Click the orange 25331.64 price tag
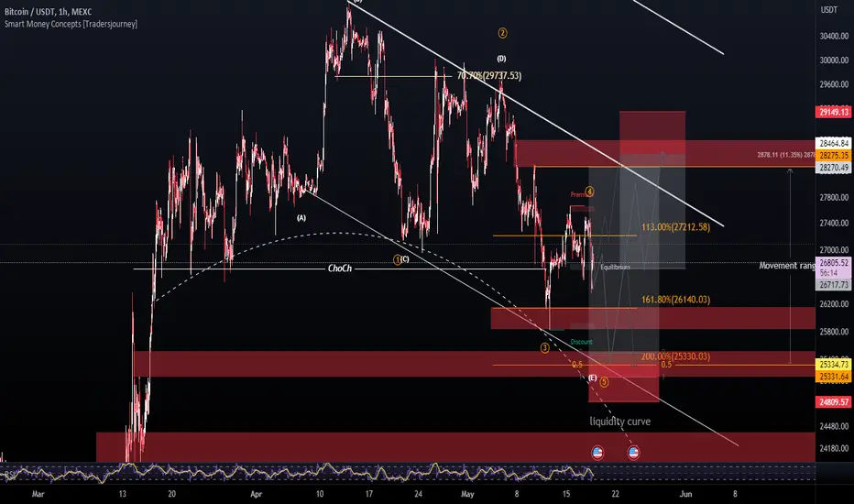Viewport: 854px width, 504px height. click(834, 377)
